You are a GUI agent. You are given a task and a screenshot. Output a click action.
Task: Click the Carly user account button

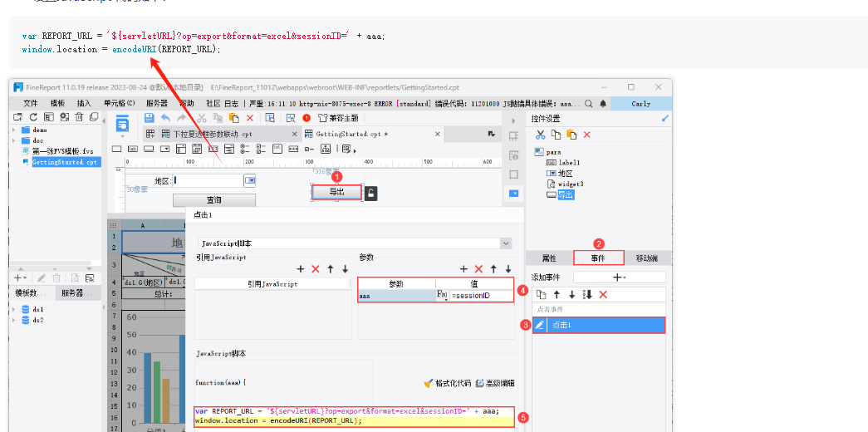tap(641, 104)
